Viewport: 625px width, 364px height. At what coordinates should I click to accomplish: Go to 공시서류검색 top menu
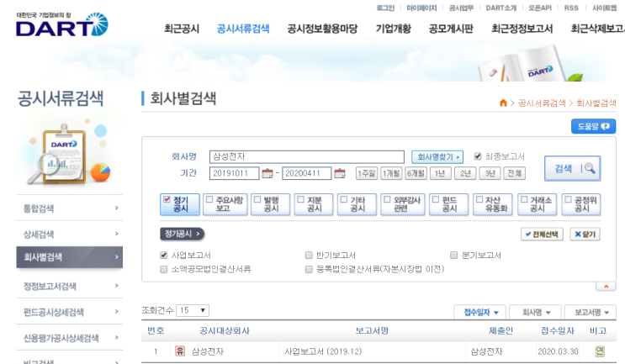[x=243, y=29]
